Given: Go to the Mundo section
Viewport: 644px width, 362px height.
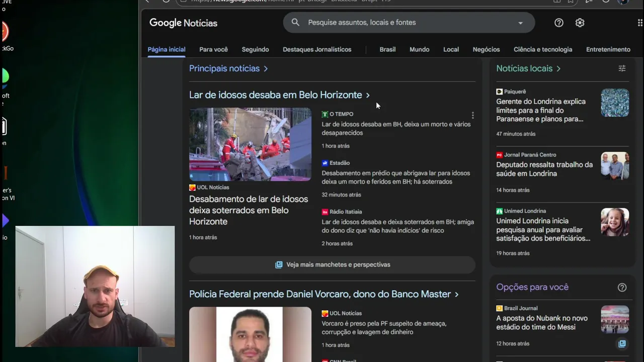Looking at the screenshot, I should coord(419,49).
